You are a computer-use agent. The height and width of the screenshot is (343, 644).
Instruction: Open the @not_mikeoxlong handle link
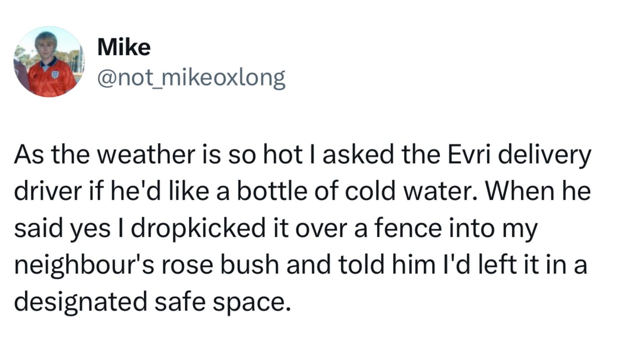coord(191,78)
